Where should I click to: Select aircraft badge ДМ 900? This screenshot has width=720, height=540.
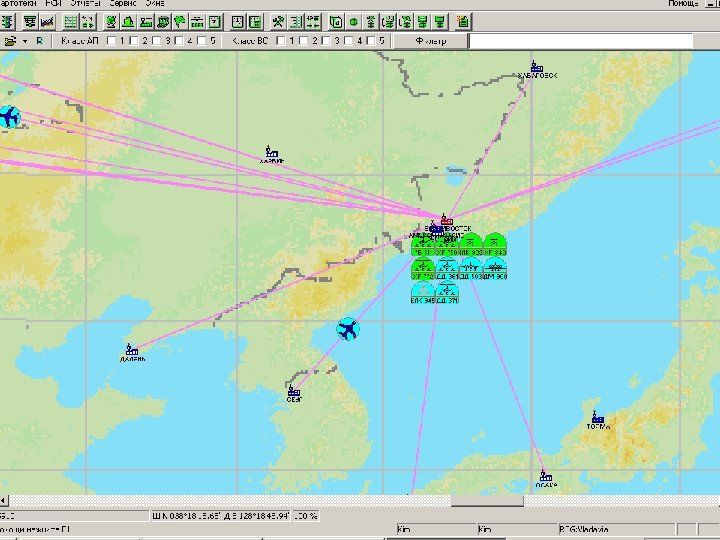point(495,269)
